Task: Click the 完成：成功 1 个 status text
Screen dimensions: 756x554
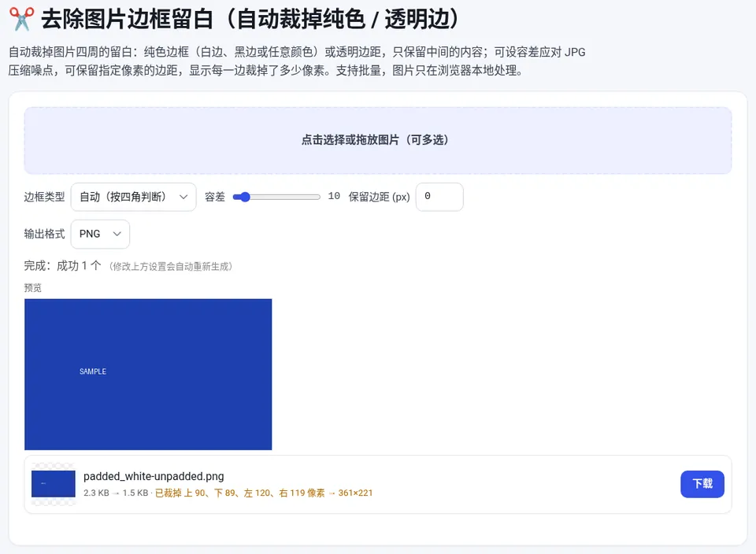Action: pos(63,266)
